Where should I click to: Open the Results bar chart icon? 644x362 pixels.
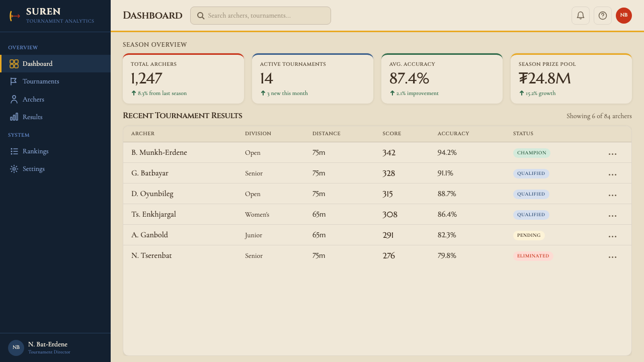tap(14, 117)
